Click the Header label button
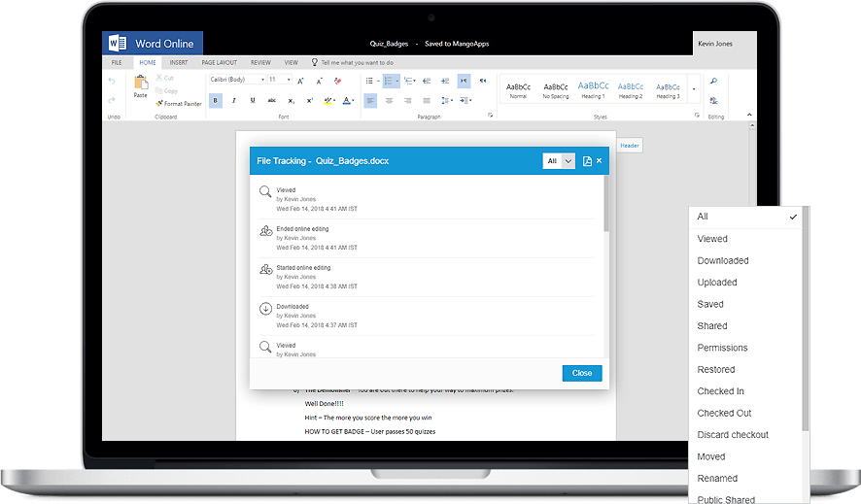 pos(630,146)
